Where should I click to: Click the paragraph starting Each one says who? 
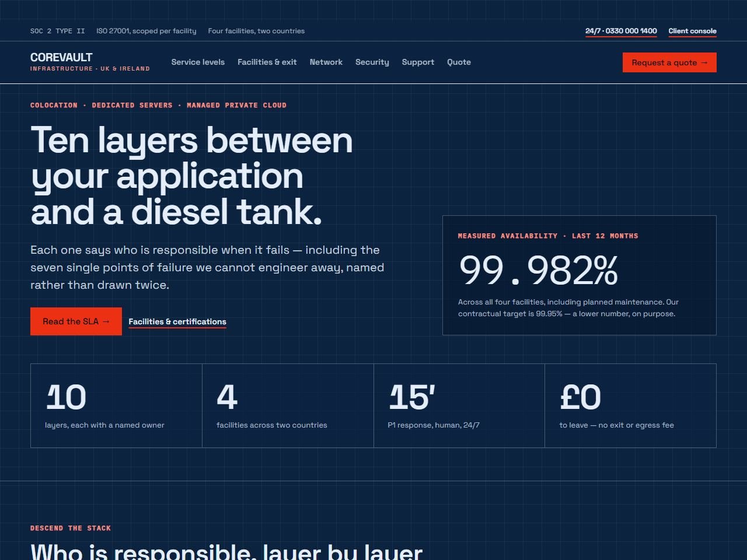pyautogui.click(x=207, y=267)
